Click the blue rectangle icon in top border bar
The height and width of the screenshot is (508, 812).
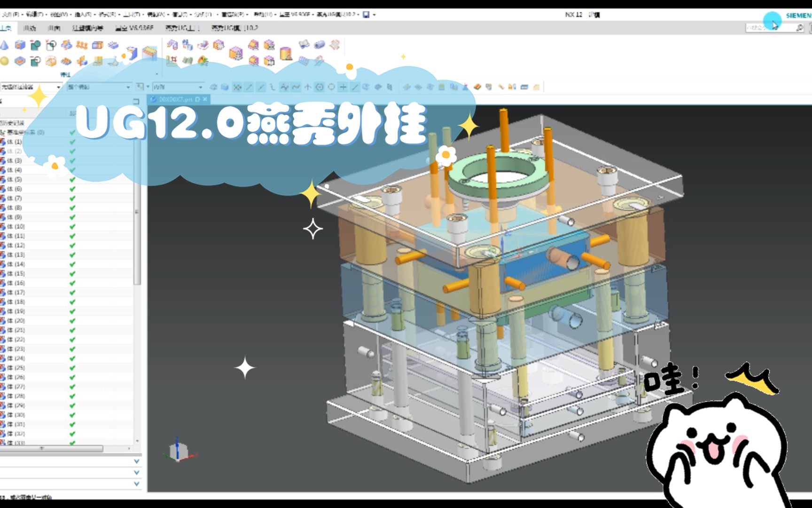(x=524, y=87)
